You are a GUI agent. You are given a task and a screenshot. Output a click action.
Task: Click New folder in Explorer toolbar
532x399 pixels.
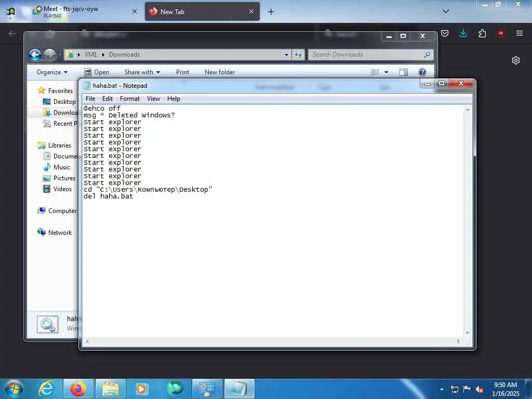point(220,72)
